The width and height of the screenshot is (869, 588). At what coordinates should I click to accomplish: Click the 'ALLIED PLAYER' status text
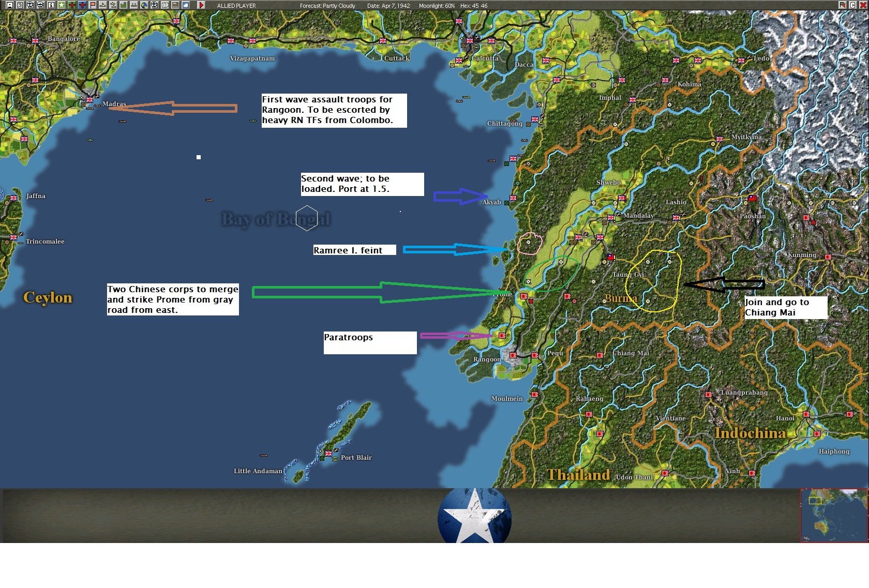click(236, 6)
